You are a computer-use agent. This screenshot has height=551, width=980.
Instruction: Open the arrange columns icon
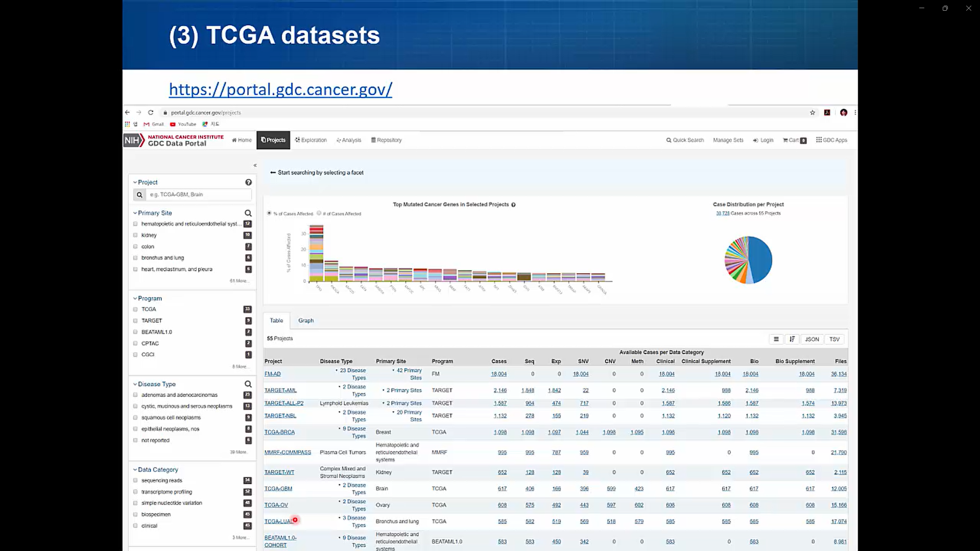(776, 339)
